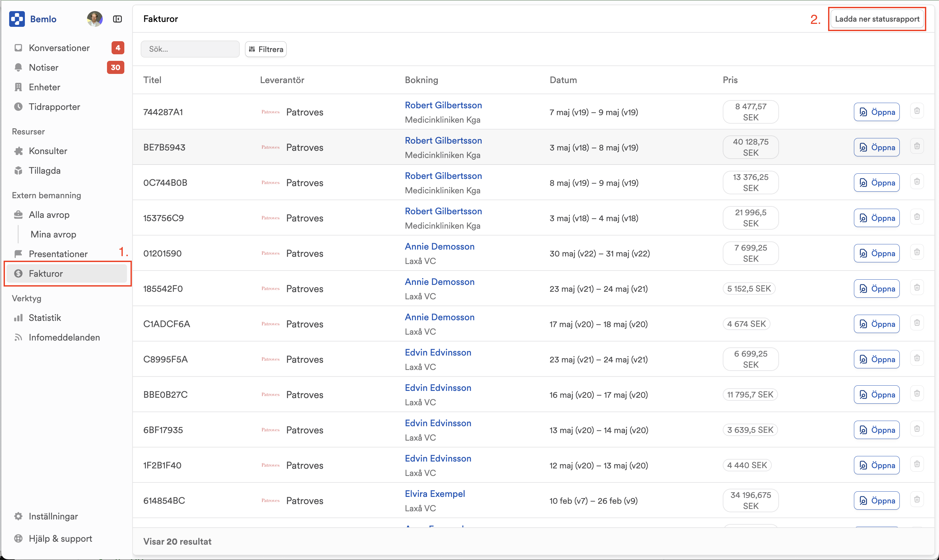Viewport: 939px width, 560px height.
Task: Open invoice C8995F5A with Öppna
Action: point(877,359)
